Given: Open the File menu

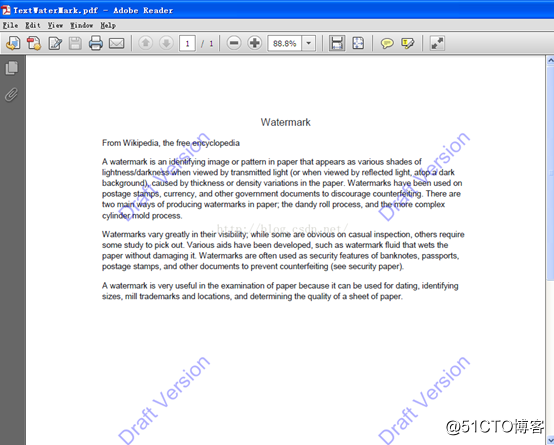Looking at the screenshot, I should coord(10,25).
